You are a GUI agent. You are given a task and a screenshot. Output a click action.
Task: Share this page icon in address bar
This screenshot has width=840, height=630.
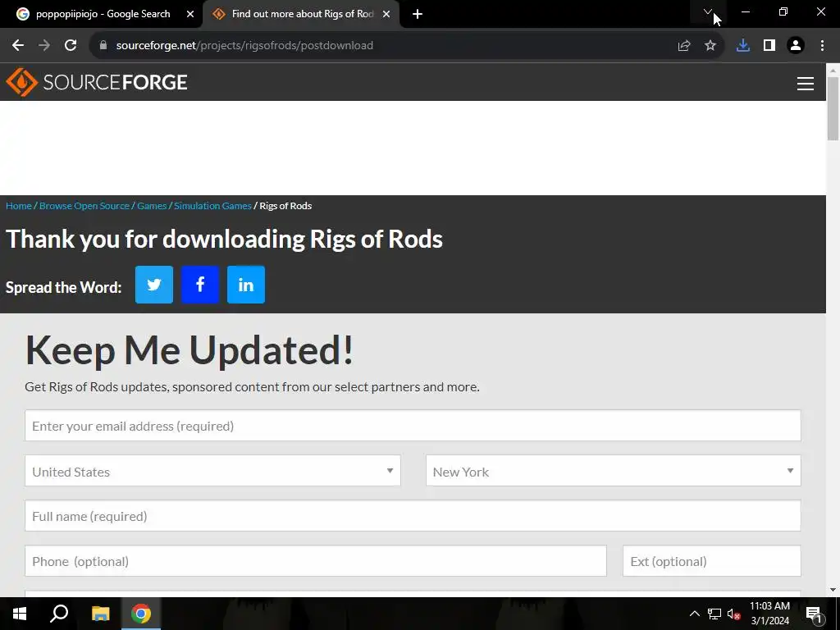pos(683,46)
